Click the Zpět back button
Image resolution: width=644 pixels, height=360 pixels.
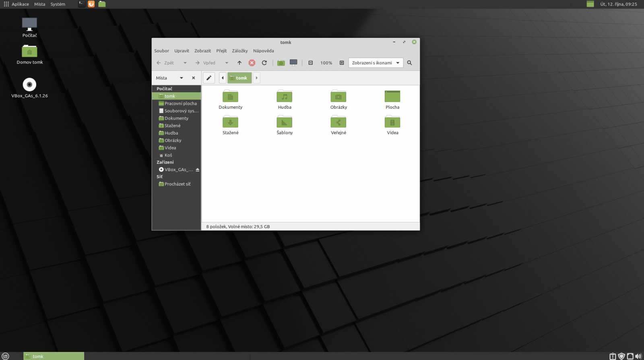click(165, 63)
